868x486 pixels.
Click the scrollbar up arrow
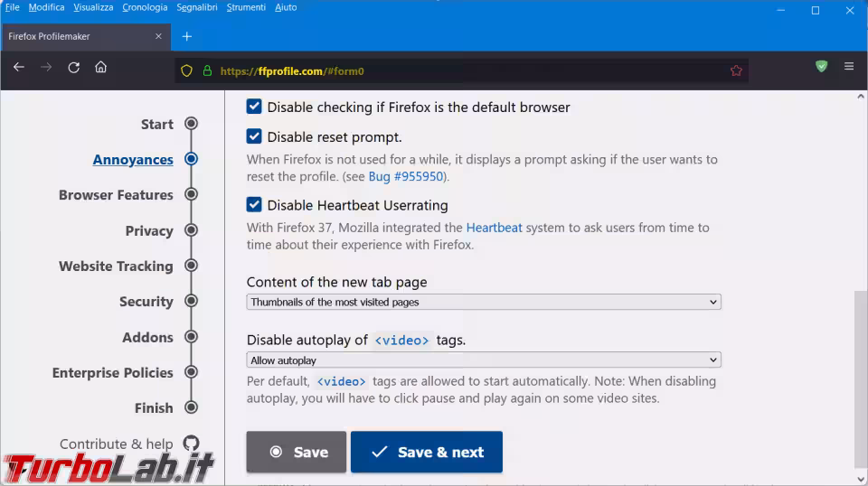pyautogui.click(x=861, y=96)
